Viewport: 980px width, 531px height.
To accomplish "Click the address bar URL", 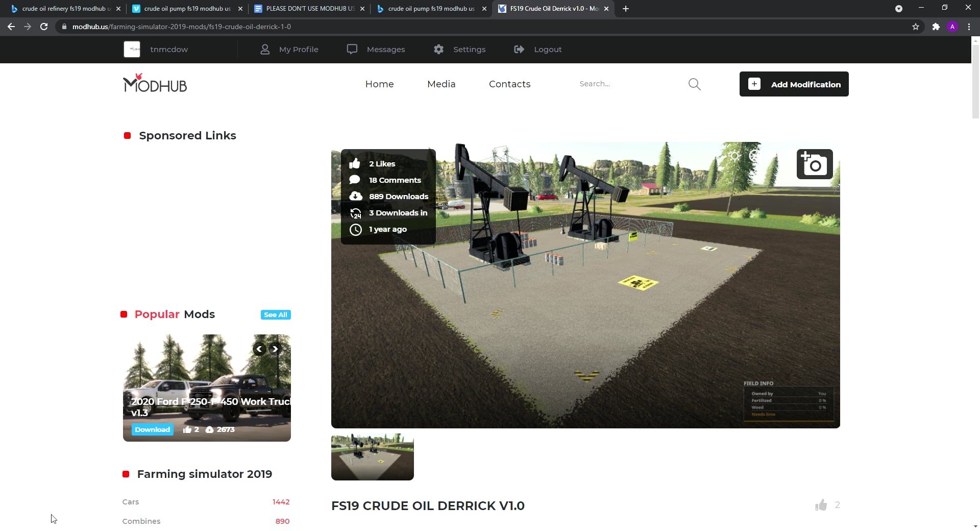I will (182, 27).
